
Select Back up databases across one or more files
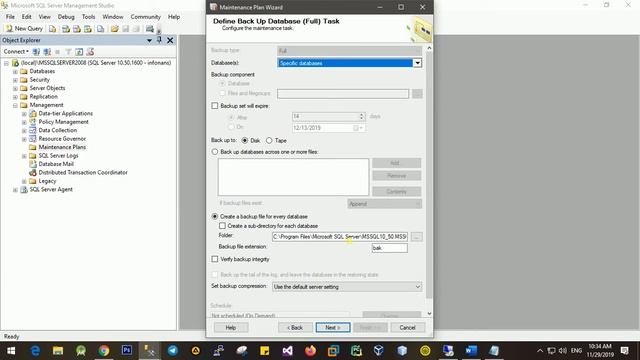click(x=215, y=152)
